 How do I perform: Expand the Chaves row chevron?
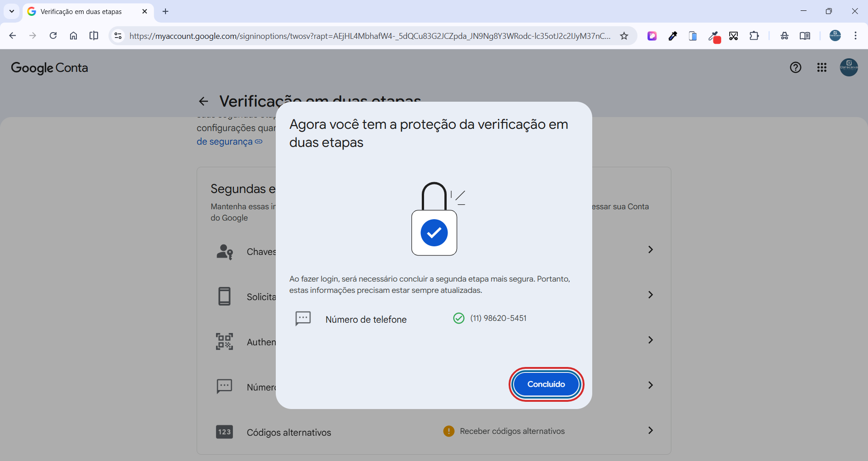click(650, 249)
